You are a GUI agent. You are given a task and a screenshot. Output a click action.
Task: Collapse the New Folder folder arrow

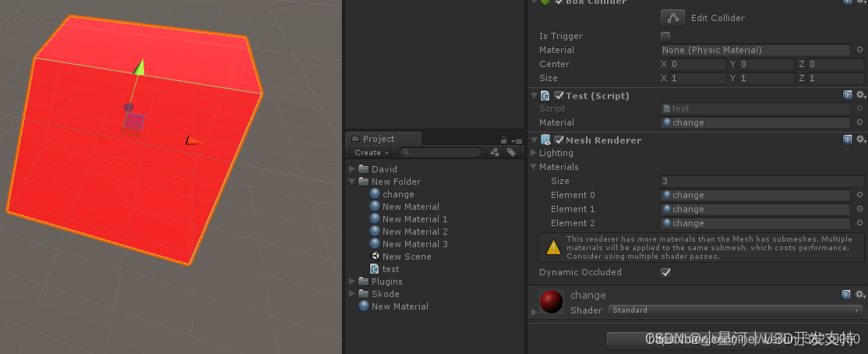(x=352, y=181)
